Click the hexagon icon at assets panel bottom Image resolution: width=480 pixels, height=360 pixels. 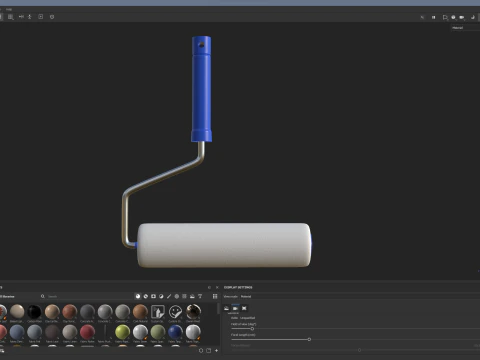201,350
